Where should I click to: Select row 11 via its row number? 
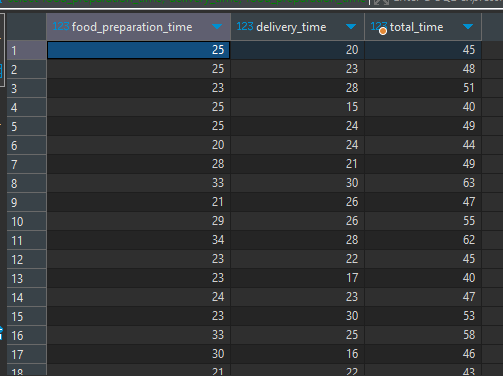[26, 240]
